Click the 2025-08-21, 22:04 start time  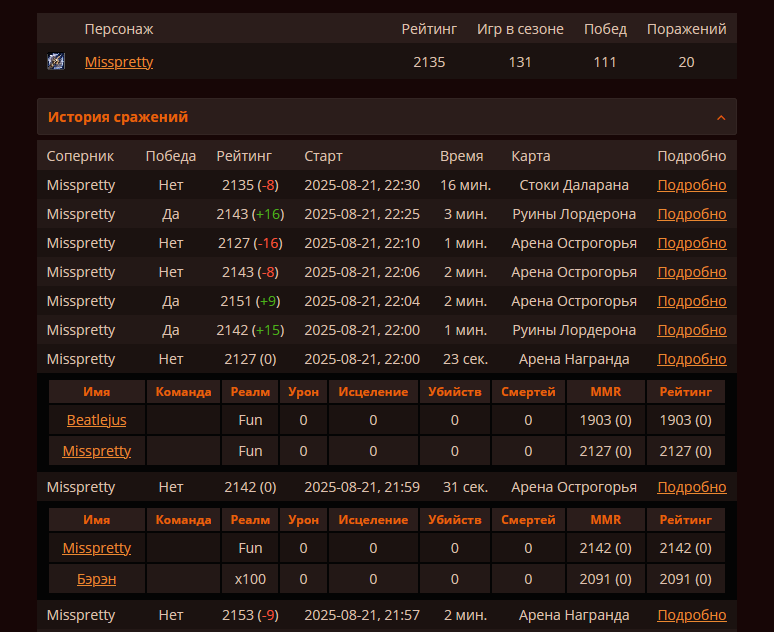tap(362, 301)
